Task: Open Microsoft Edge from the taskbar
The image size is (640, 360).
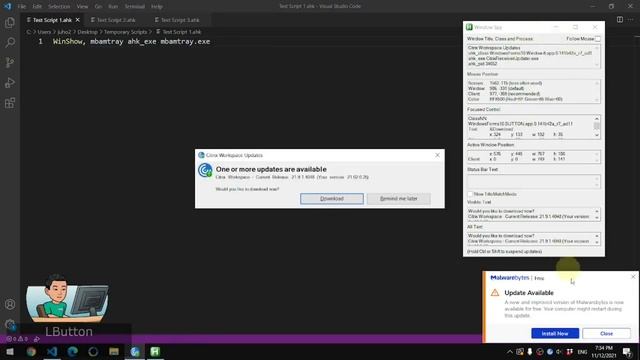Action: 73,351
